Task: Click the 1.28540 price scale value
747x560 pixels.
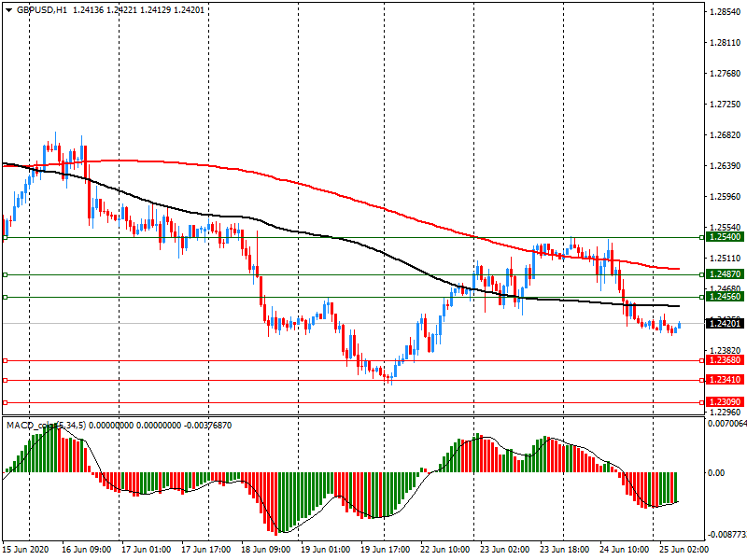Action: tap(726, 12)
